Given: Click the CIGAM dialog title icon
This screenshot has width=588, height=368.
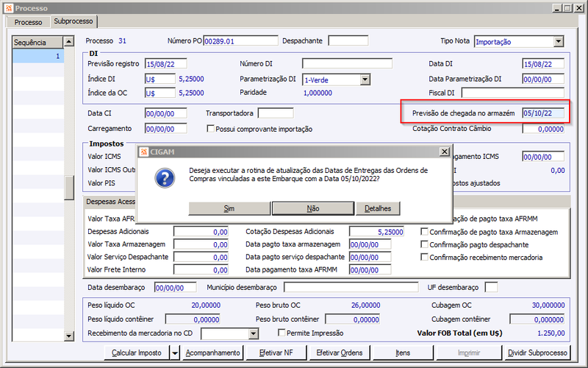Looking at the screenshot, I should (x=143, y=152).
